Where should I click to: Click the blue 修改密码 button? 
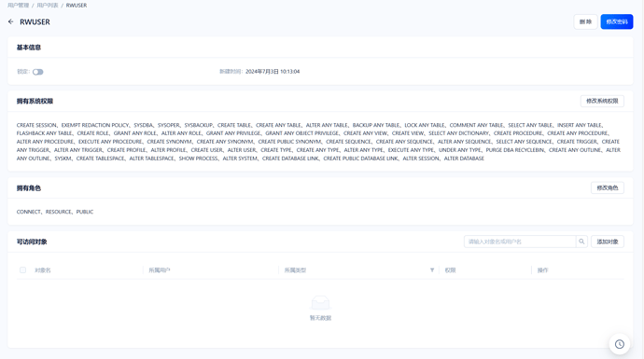617,21
